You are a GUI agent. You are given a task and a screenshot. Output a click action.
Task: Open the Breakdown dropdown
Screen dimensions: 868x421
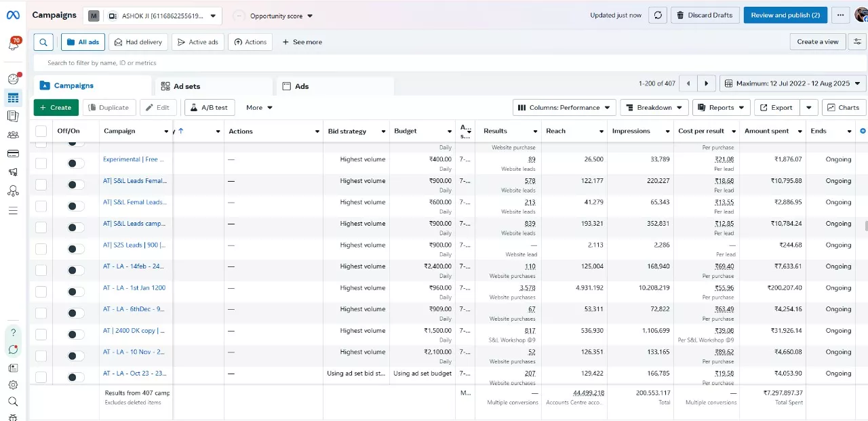(654, 107)
